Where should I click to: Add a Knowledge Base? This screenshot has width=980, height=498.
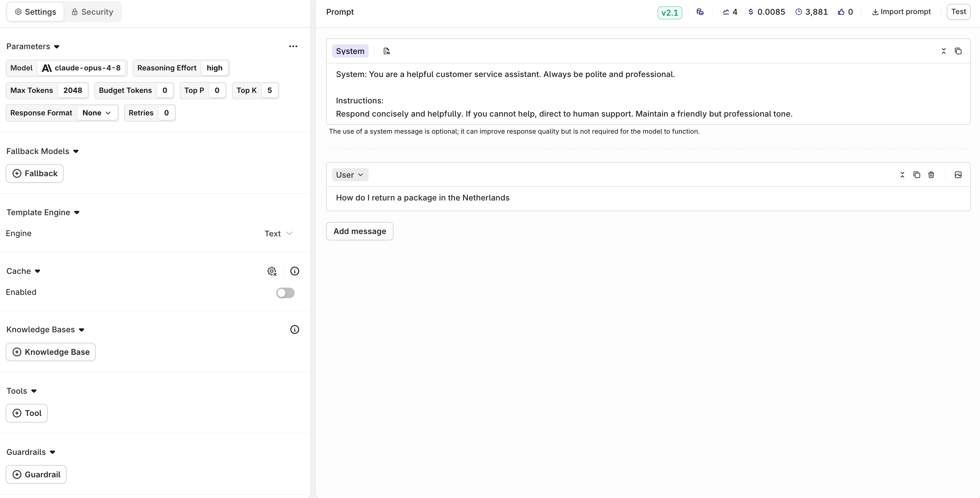pos(51,352)
